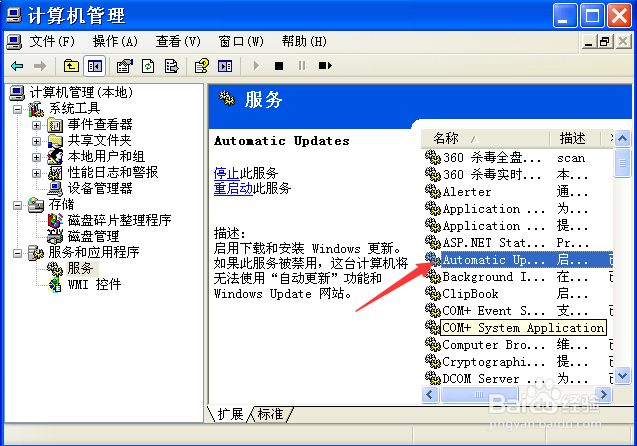The height and width of the screenshot is (446, 637).
Task: Select the Alerter service
Action: tap(518, 192)
